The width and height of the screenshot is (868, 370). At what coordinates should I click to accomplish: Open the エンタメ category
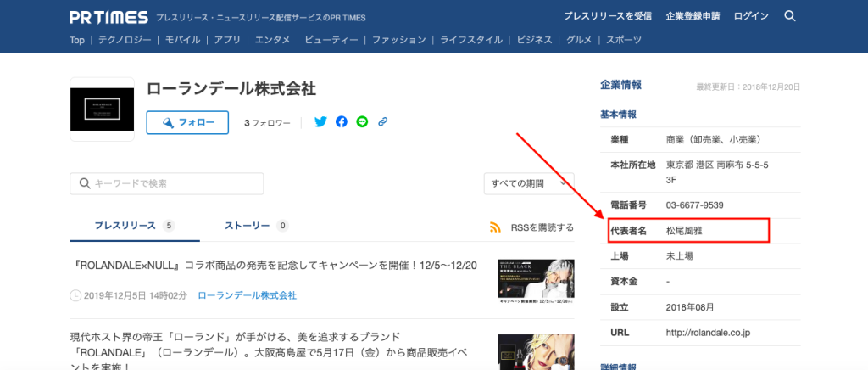tap(272, 40)
